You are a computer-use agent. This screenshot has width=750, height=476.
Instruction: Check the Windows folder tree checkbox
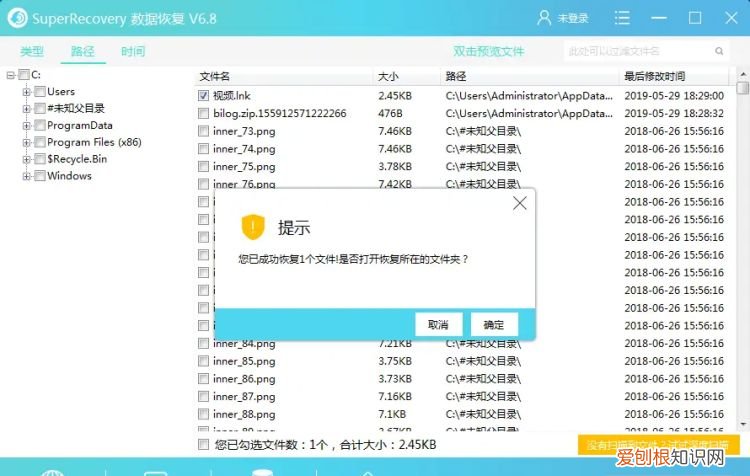coord(40,176)
